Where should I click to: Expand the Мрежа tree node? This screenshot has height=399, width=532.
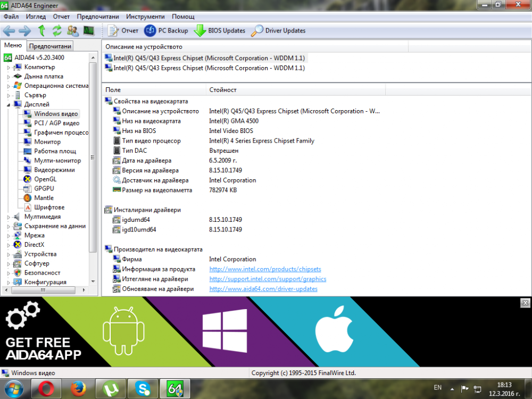click(x=9, y=236)
